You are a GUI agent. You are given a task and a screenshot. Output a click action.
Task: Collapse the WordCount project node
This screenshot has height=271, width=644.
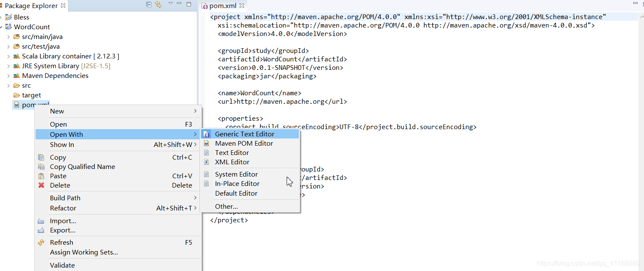(2, 27)
